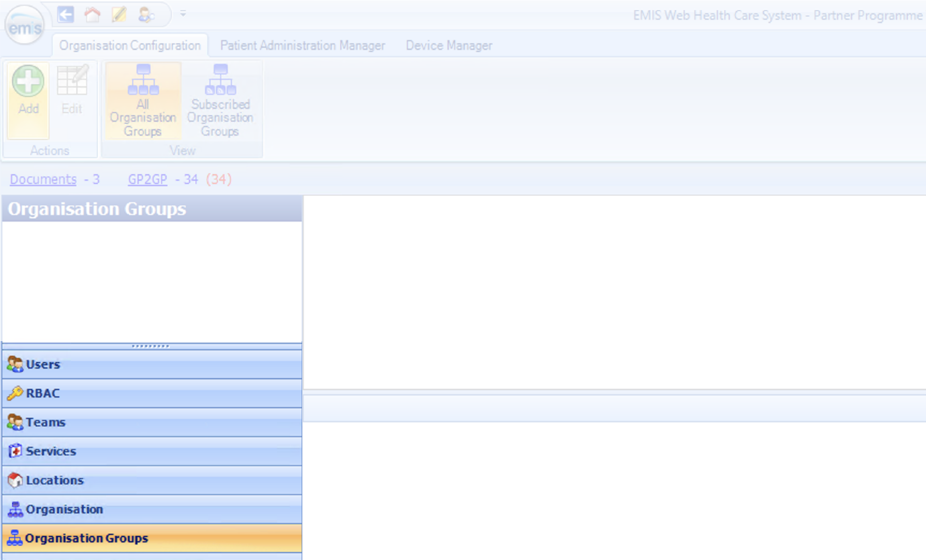Click the blue back arrow icon
926x560 pixels.
(66, 14)
